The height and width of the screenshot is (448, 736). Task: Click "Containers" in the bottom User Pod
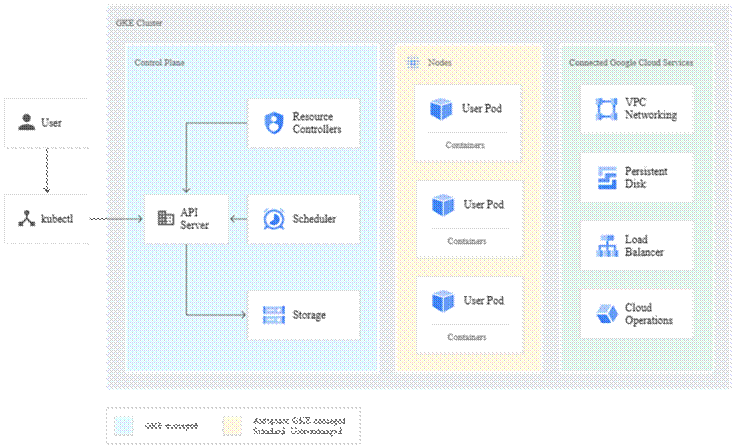[467, 337]
